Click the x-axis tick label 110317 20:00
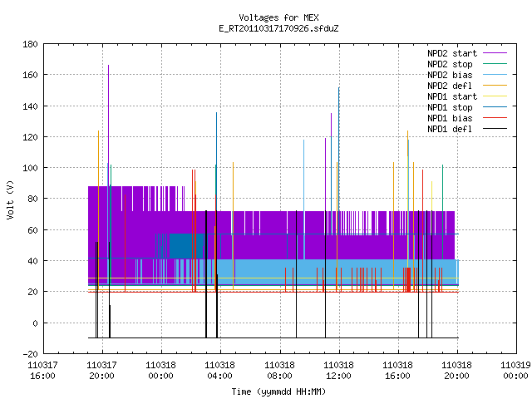 [101, 371]
